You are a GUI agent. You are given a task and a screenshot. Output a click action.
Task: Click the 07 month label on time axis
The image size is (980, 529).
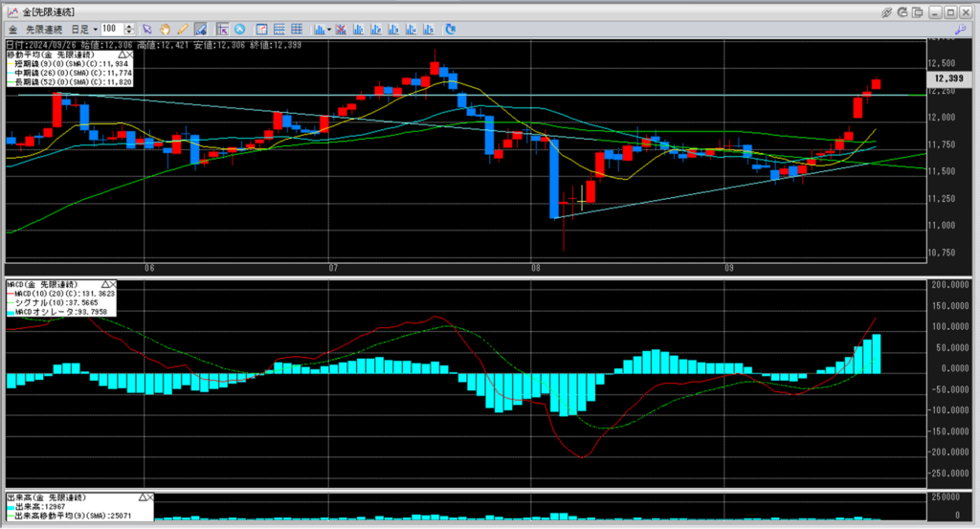click(334, 268)
